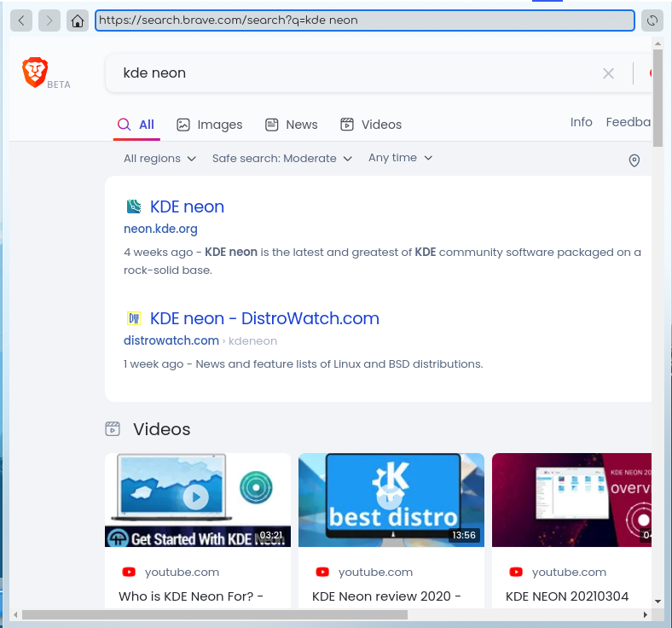Open the KDE neon - DistroWatch.com result
Image resolution: width=672 pixels, height=628 pixels.
click(x=264, y=318)
